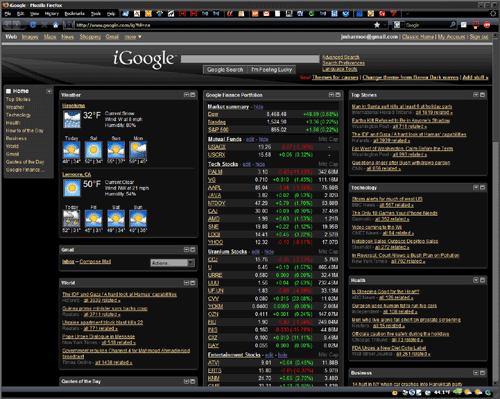Maximize the Business gadget

coord(482,373)
